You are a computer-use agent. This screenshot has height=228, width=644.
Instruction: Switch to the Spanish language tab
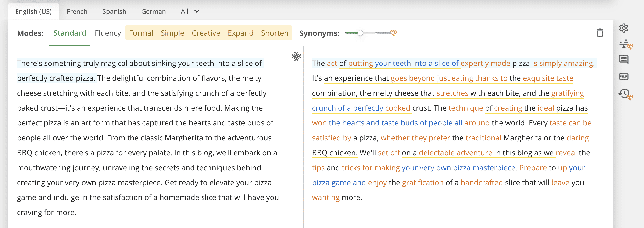[x=114, y=11]
